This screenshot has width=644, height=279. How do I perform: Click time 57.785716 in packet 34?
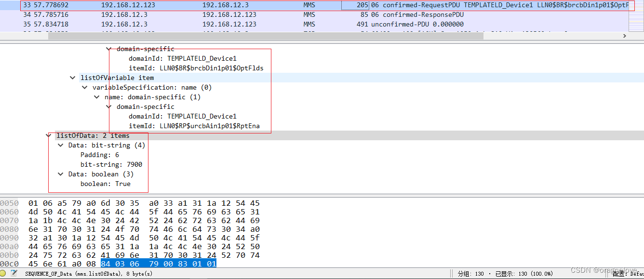51,14
